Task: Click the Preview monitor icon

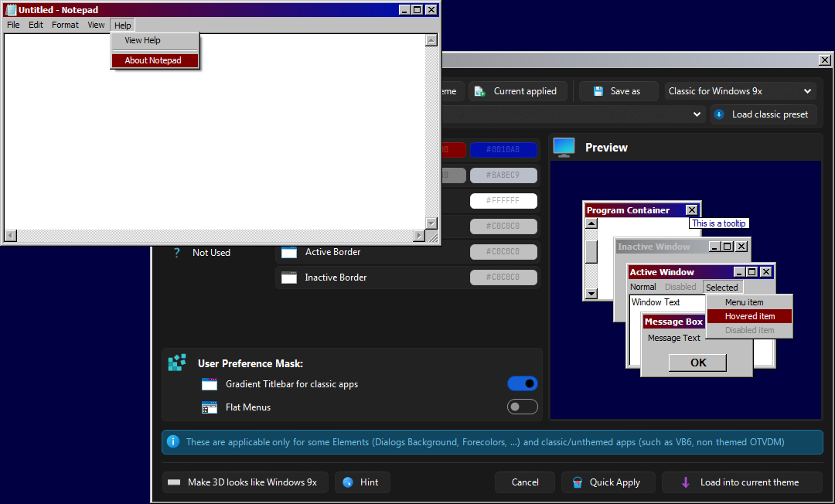Action: click(x=564, y=147)
